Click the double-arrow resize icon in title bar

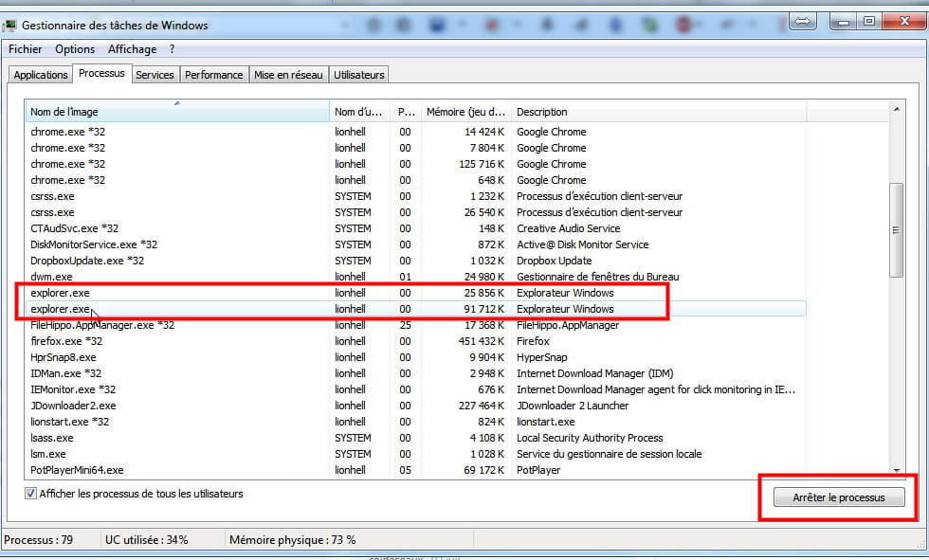[803, 20]
